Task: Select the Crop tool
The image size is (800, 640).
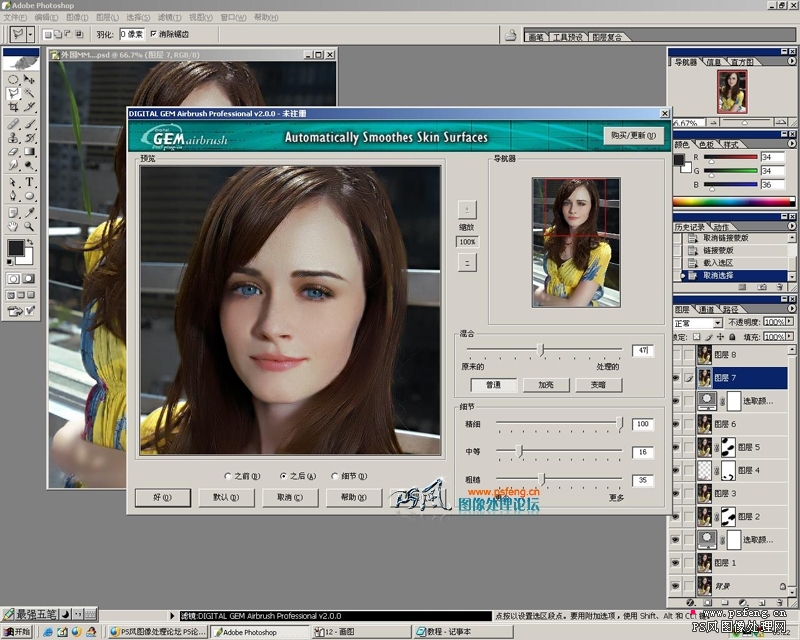Action: pyautogui.click(x=13, y=107)
